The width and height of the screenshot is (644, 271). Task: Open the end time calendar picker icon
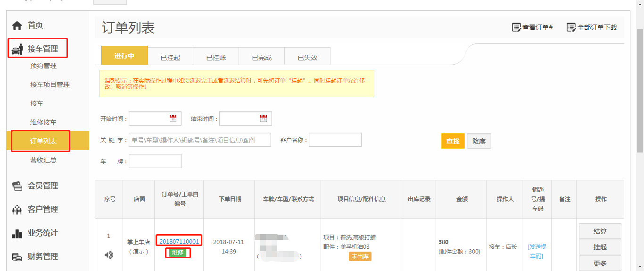(264, 119)
